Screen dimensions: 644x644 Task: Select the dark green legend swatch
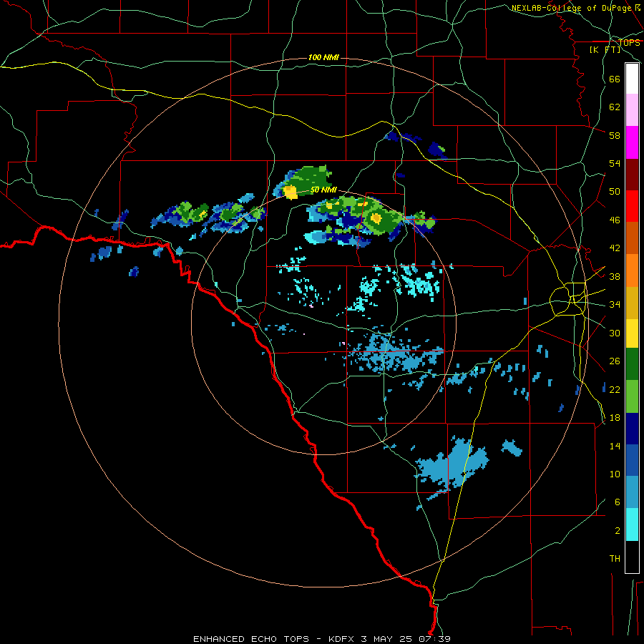coord(632,364)
